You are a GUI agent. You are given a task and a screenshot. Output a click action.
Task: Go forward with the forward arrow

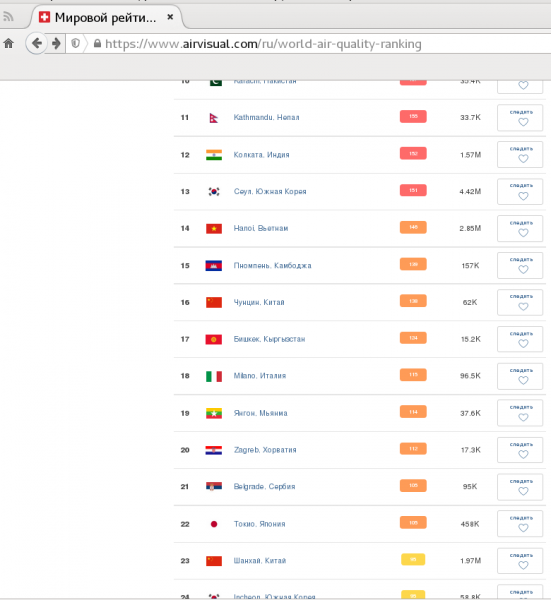click(56, 43)
